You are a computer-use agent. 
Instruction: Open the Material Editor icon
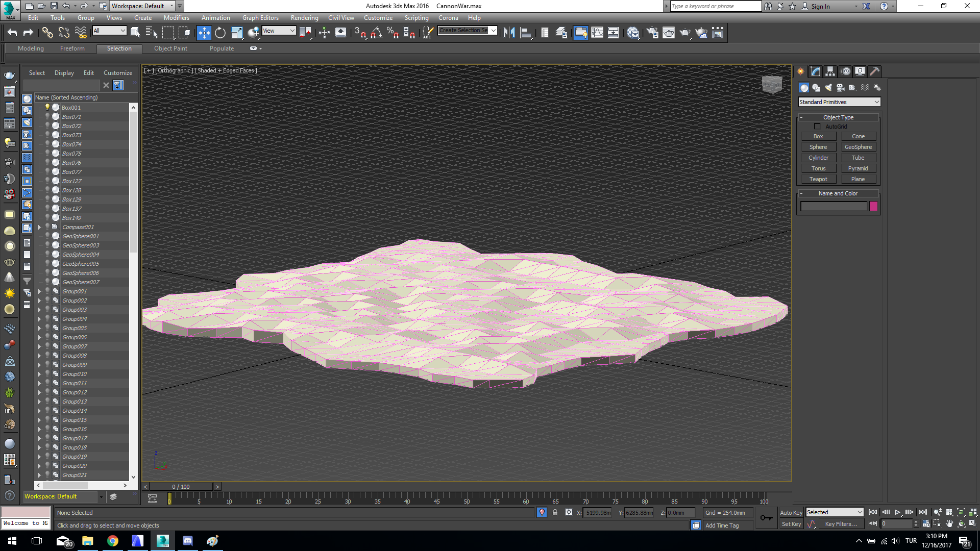point(633,33)
